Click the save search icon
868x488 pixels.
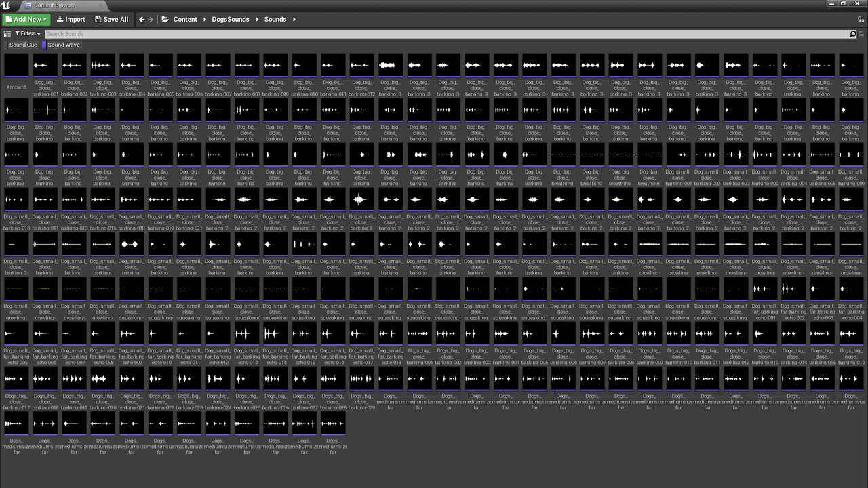[x=862, y=33]
